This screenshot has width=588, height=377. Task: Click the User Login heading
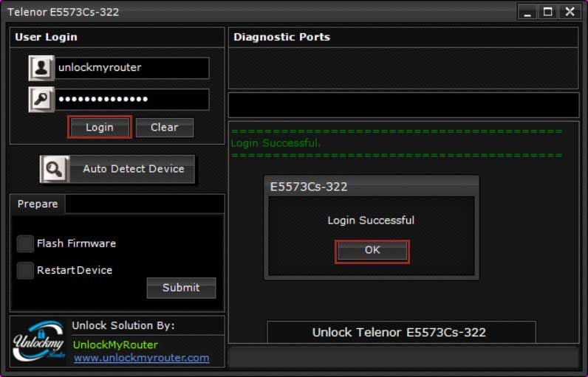(x=46, y=37)
